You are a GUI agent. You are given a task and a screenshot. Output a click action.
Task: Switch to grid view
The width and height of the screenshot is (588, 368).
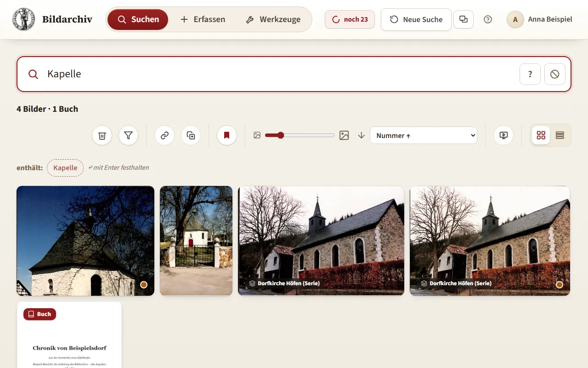pos(541,135)
